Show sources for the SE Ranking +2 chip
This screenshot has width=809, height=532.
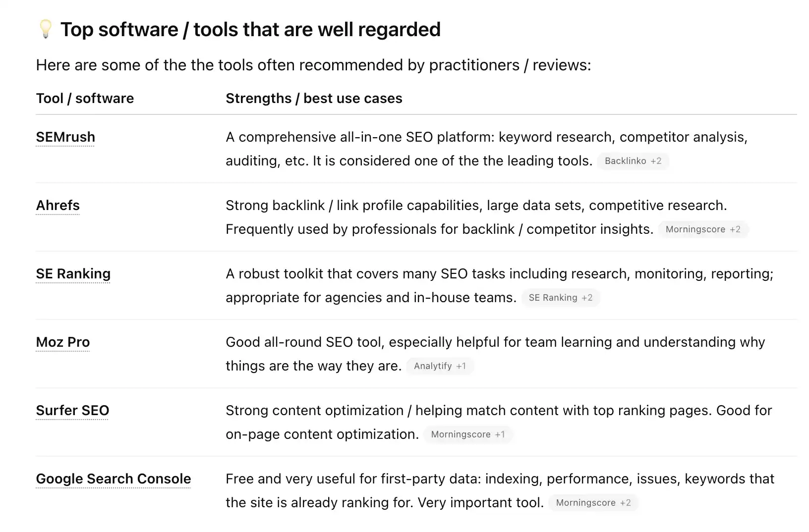point(560,298)
